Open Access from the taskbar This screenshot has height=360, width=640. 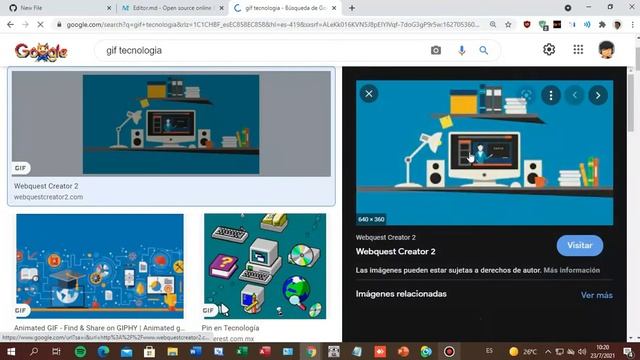(x=265, y=351)
